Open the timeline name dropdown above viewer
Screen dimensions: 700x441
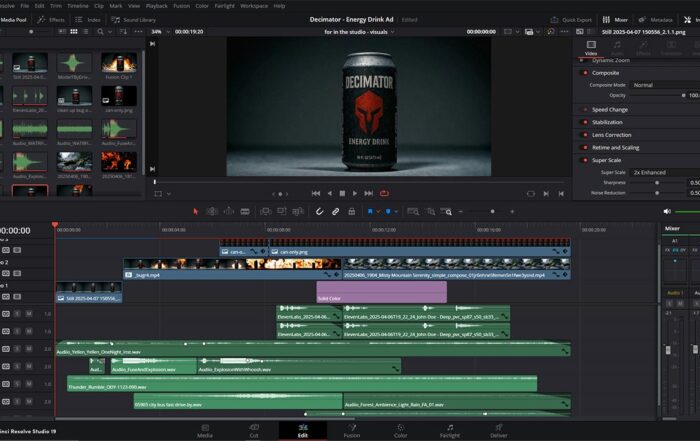pyautogui.click(x=359, y=32)
